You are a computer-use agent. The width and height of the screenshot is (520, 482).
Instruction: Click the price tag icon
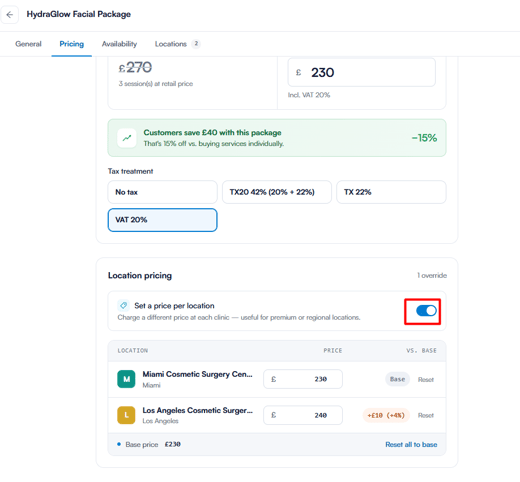coord(123,305)
